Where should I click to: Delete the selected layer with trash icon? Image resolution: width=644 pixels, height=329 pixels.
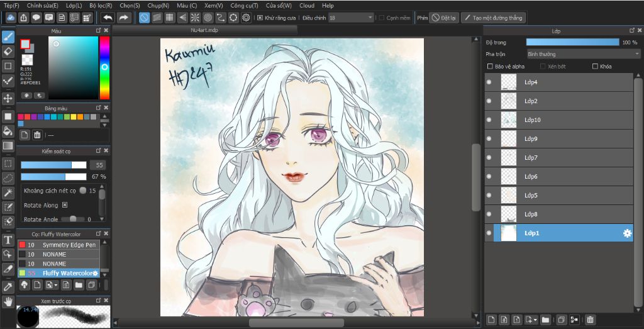click(x=590, y=320)
